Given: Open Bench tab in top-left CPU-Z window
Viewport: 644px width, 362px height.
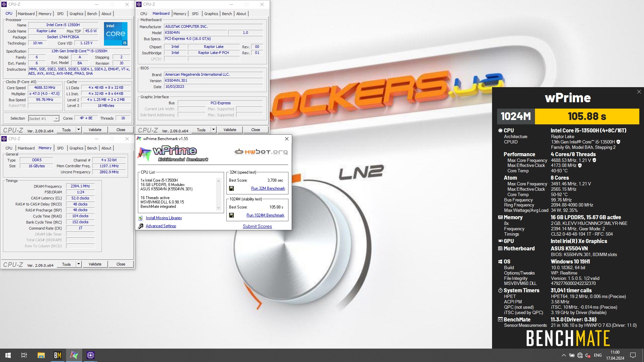Looking at the screenshot, I should (x=92, y=14).
